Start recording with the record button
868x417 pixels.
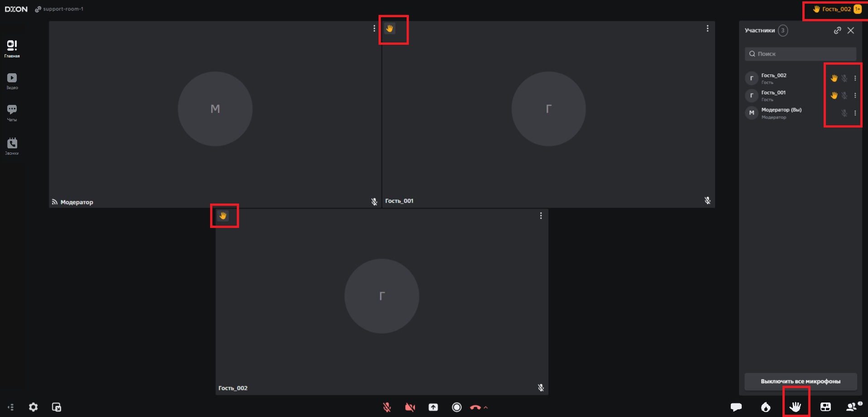point(457,407)
